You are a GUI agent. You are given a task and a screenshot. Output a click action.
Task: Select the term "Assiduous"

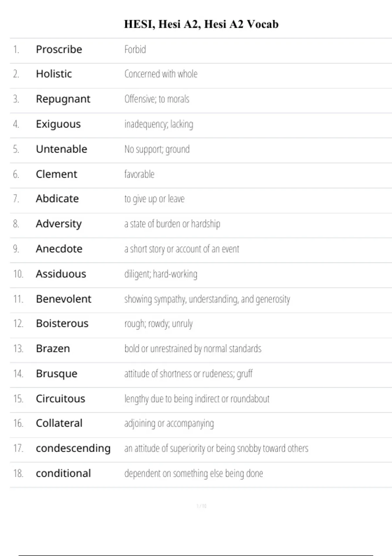click(61, 274)
